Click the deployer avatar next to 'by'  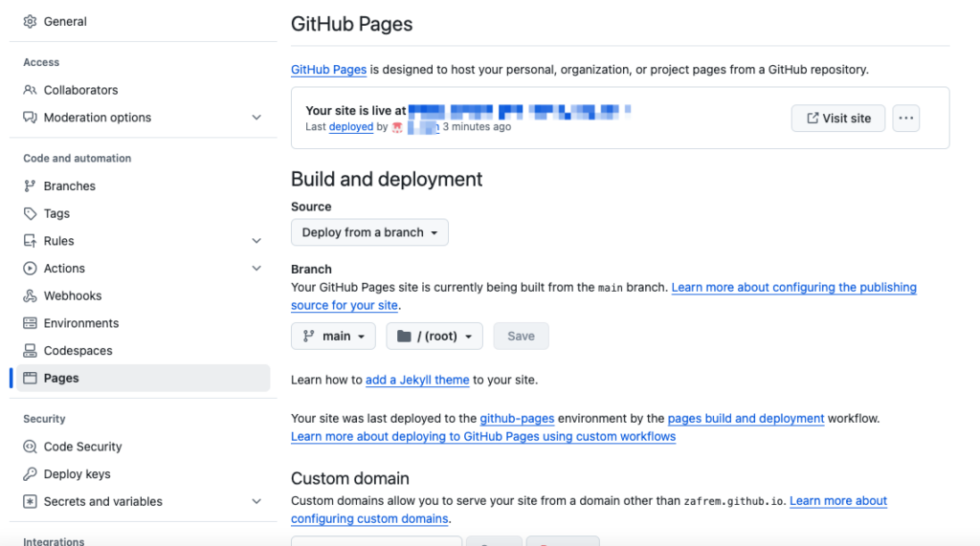(x=397, y=127)
